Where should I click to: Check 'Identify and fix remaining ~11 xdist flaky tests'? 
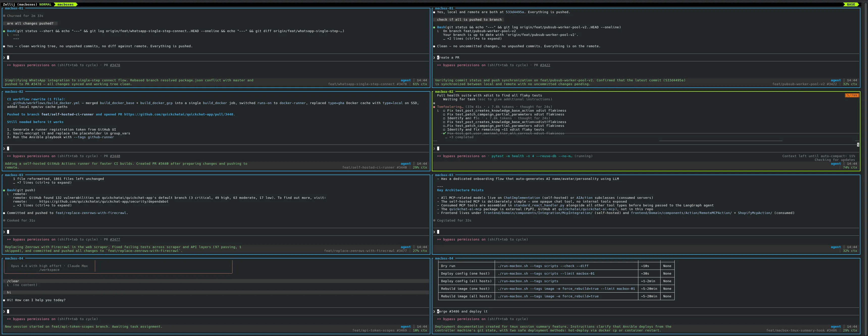(x=444, y=129)
